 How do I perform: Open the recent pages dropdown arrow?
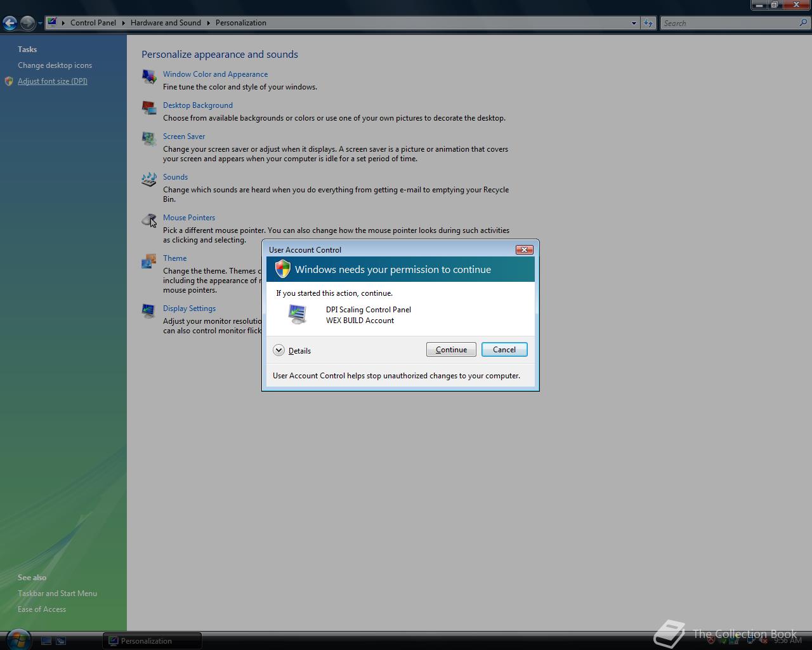[x=40, y=23]
